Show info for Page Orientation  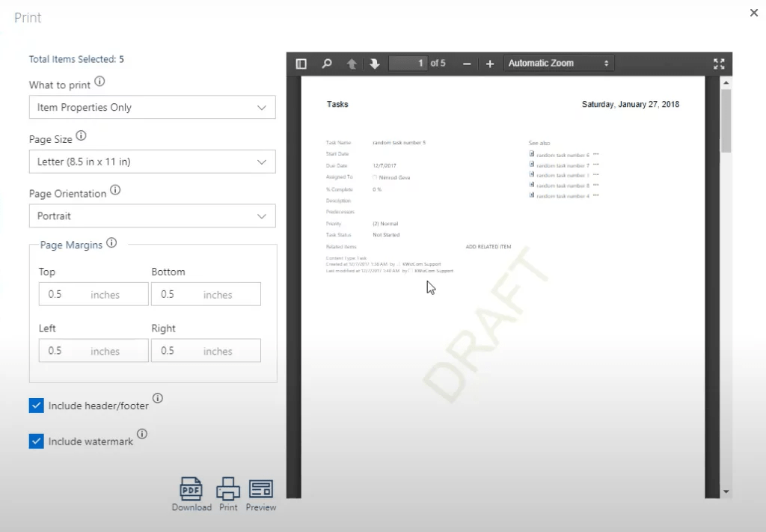click(115, 190)
